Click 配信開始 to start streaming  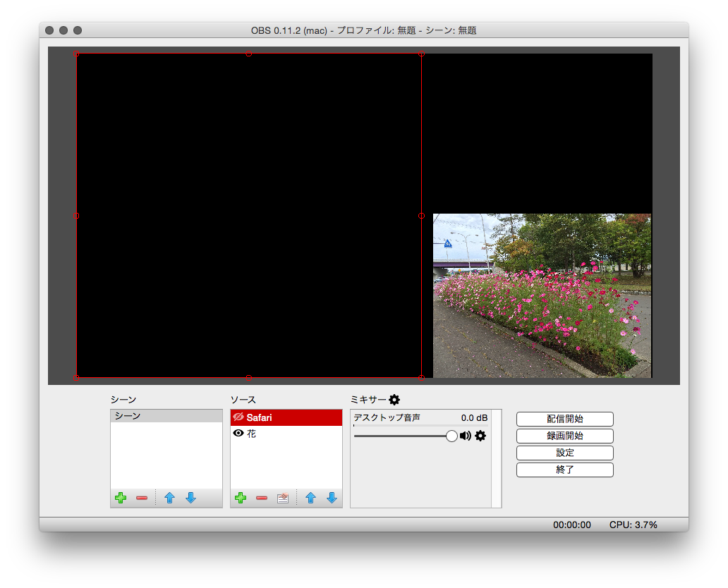click(x=564, y=419)
